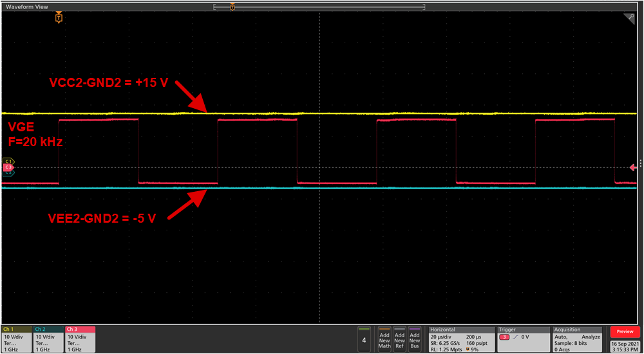Open the Horizontal settings badge
This screenshot has height=354, width=644.
tap(460, 339)
